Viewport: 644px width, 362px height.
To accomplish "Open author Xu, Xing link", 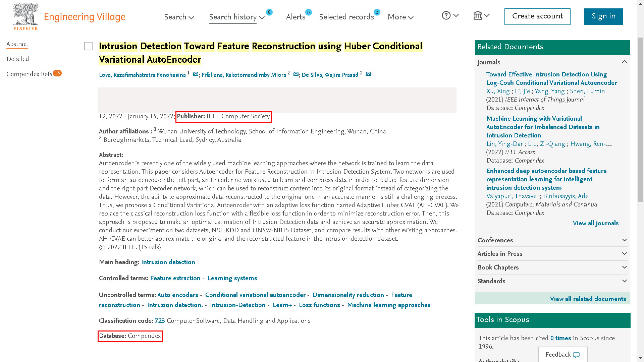I will pyautogui.click(x=498, y=91).
